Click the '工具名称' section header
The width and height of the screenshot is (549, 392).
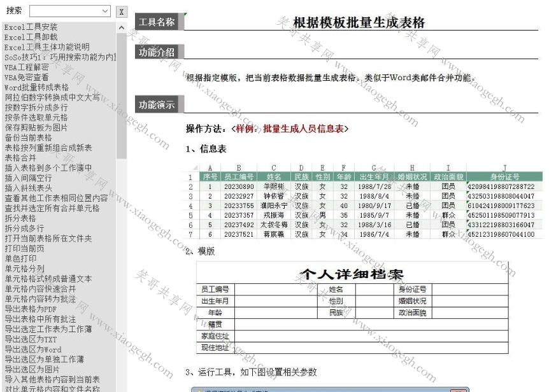point(159,22)
